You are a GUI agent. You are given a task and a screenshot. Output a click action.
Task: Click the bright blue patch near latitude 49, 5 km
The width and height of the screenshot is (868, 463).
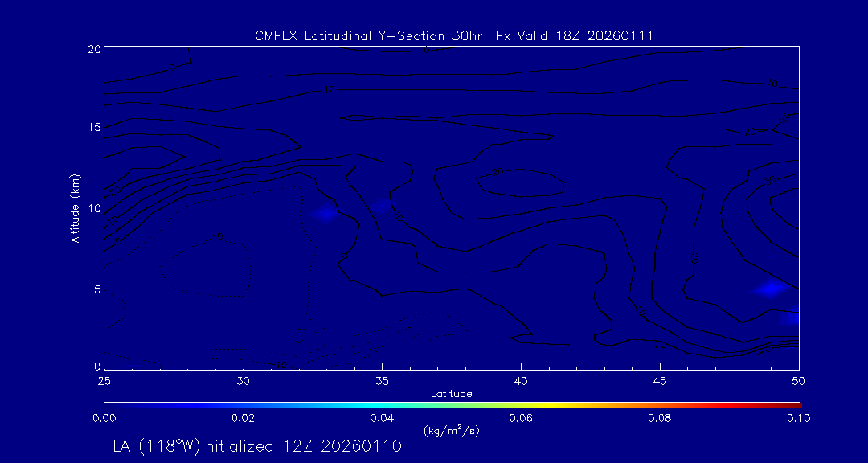(771, 289)
